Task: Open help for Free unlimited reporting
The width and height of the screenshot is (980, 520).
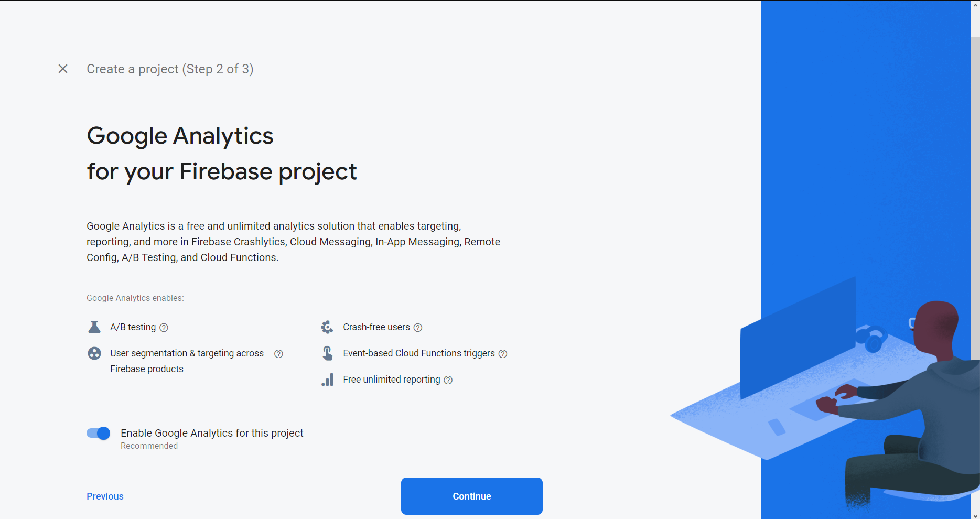Action: [448, 380]
